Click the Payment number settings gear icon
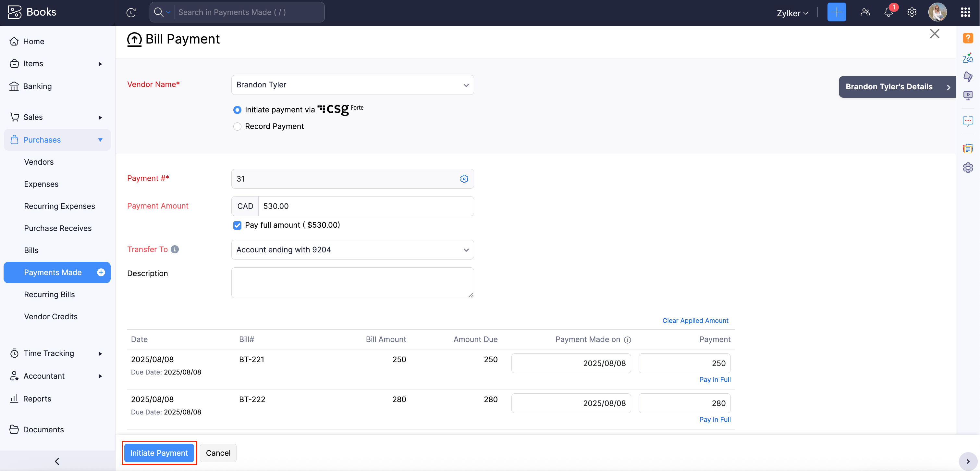The width and height of the screenshot is (980, 471). coord(464,179)
